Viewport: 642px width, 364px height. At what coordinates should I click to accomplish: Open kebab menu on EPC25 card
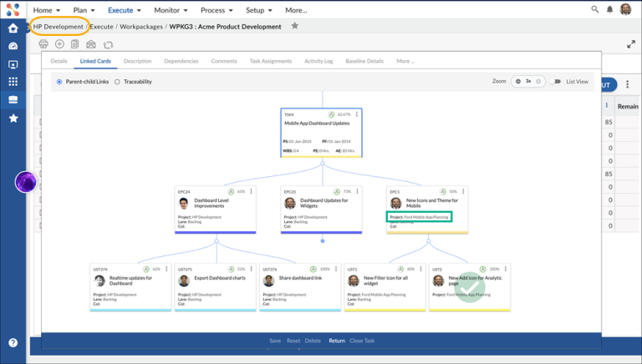click(x=358, y=191)
